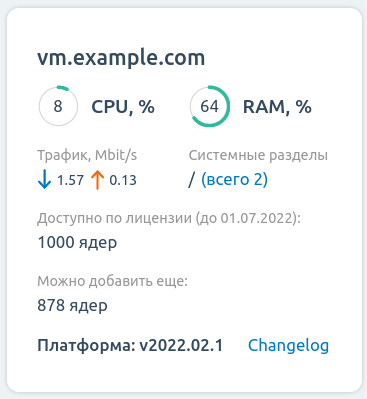The height and width of the screenshot is (399, 367).
Task: Click the license availability text with date 01.07.2022
Action: click(x=169, y=218)
